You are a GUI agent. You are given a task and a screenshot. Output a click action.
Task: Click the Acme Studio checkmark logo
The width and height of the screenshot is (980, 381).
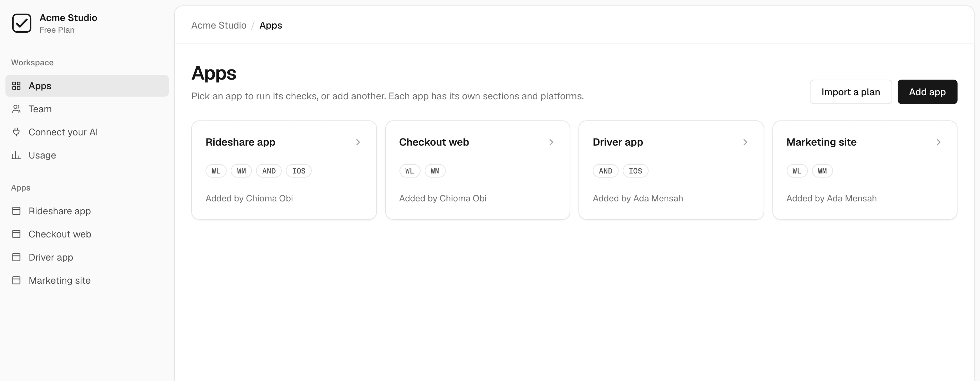(x=22, y=23)
